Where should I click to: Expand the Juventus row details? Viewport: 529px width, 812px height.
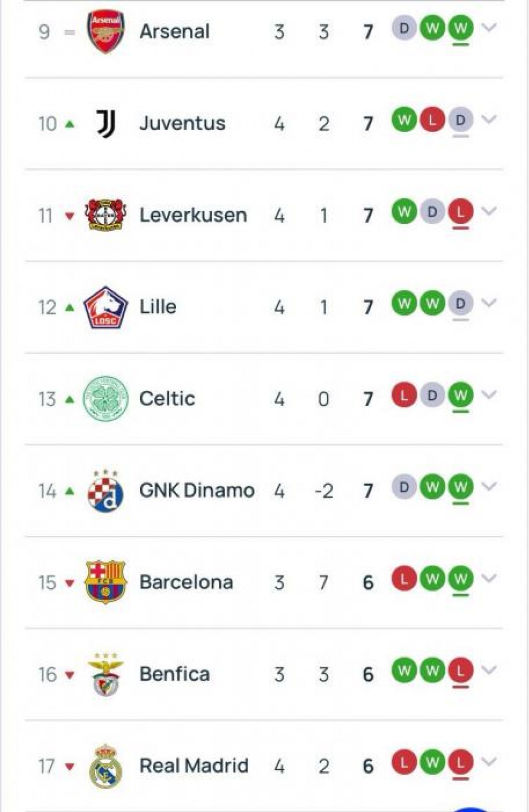pyautogui.click(x=489, y=120)
